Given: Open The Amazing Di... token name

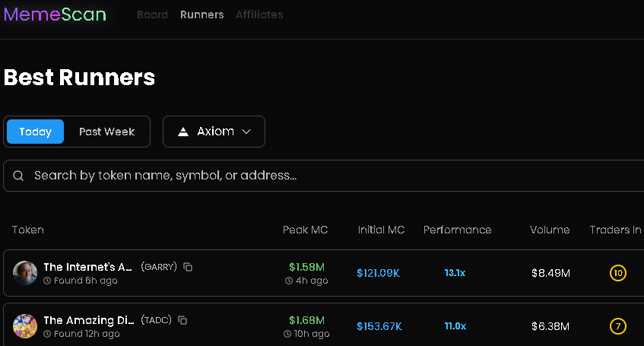Looking at the screenshot, I should coord(89,320).
